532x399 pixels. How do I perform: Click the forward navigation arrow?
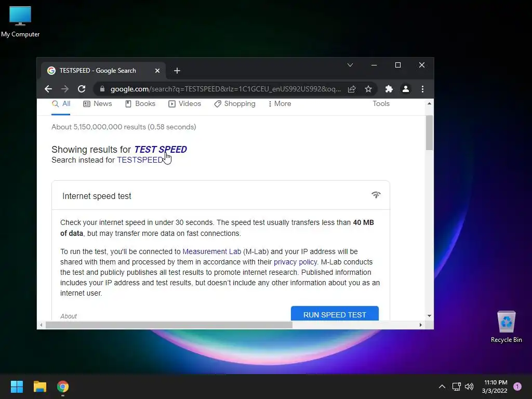(64, 89)
